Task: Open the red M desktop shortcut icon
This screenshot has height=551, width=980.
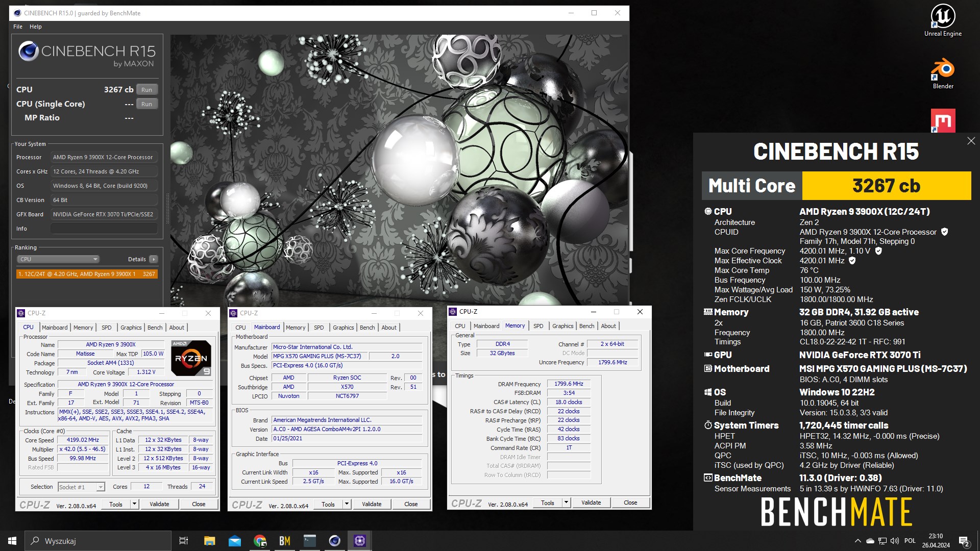Action: (943, 121)
